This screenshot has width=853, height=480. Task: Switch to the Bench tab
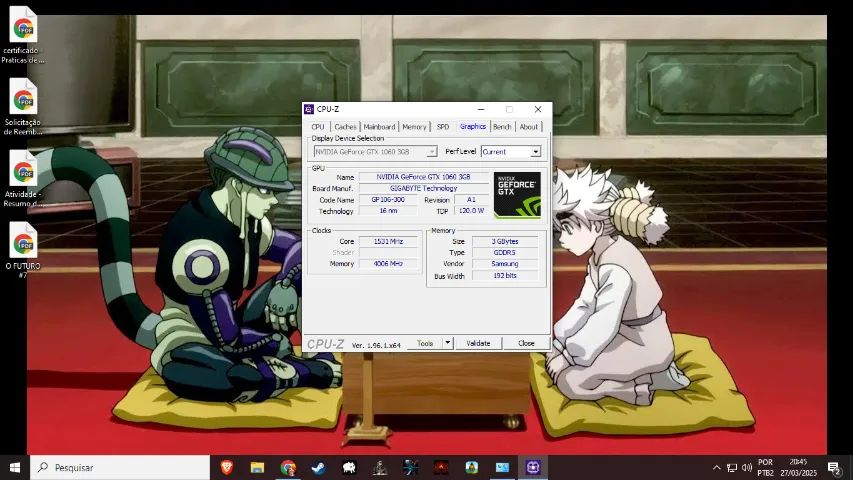coord(501,127)
